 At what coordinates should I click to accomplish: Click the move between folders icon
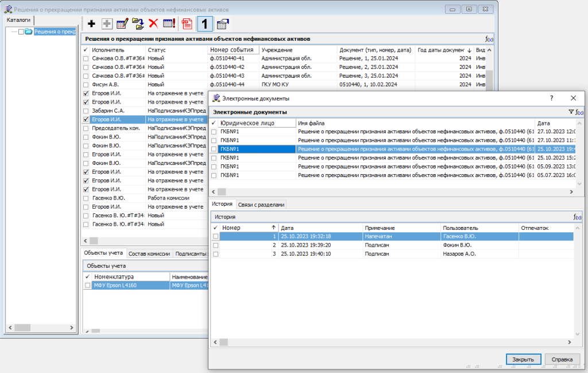138,24
